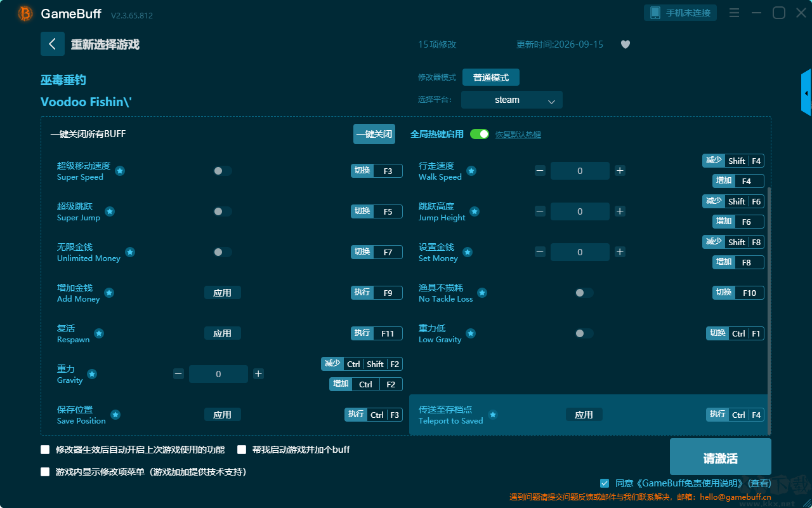Screen dimensions: 812x508
Task: Click star icon beside Respawn
Action: tap(99, 333)
